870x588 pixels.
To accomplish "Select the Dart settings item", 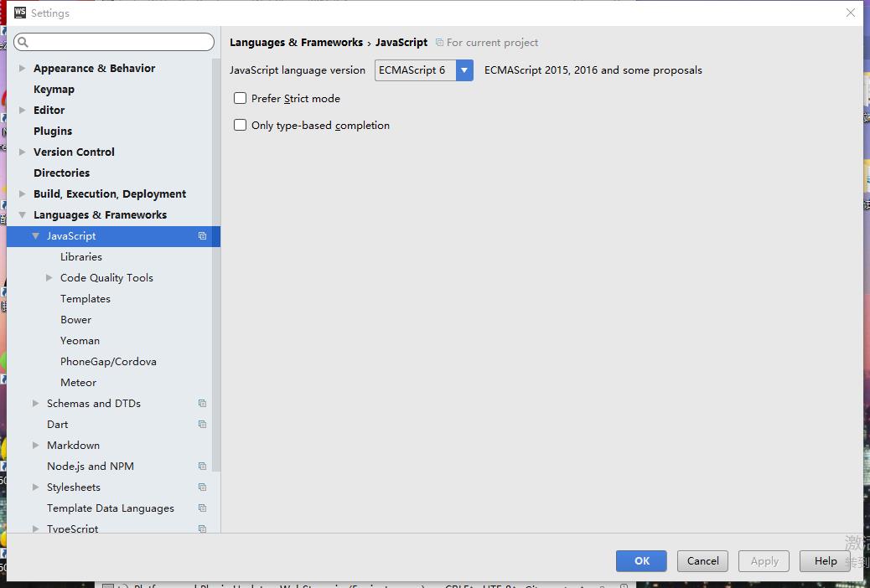I will tap(58, 425).
